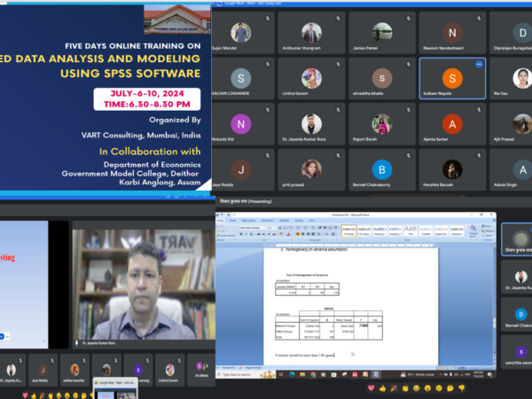Send the thinking face reaction under the presentation
This screenshot has height=399, width=532.
[450, 388]
